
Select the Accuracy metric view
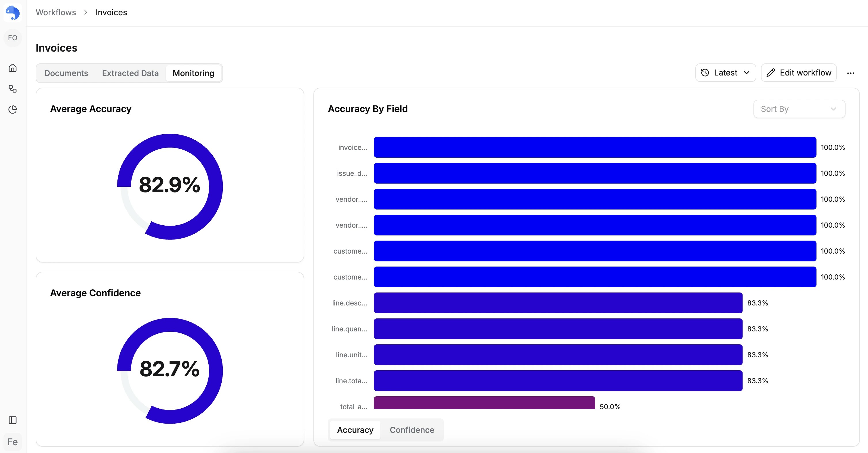click(x=355, y=430)
